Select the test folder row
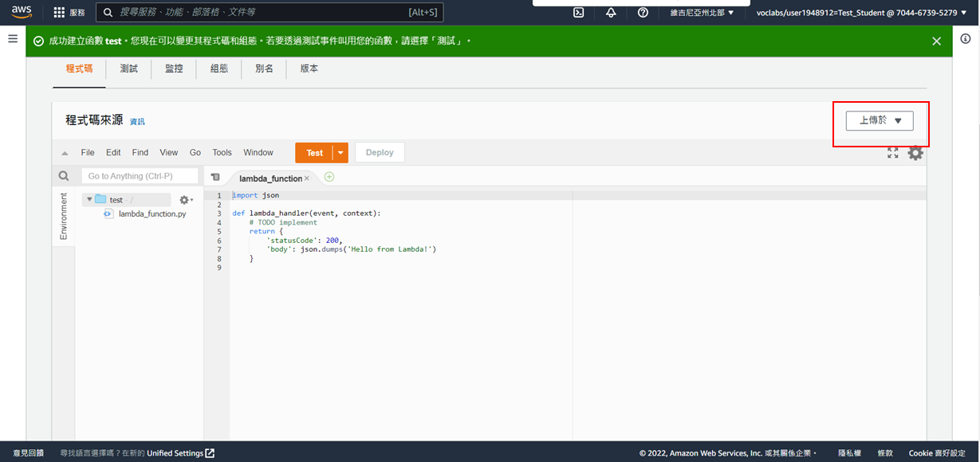Viewport: 980px width, 462px height. (127, 200)
